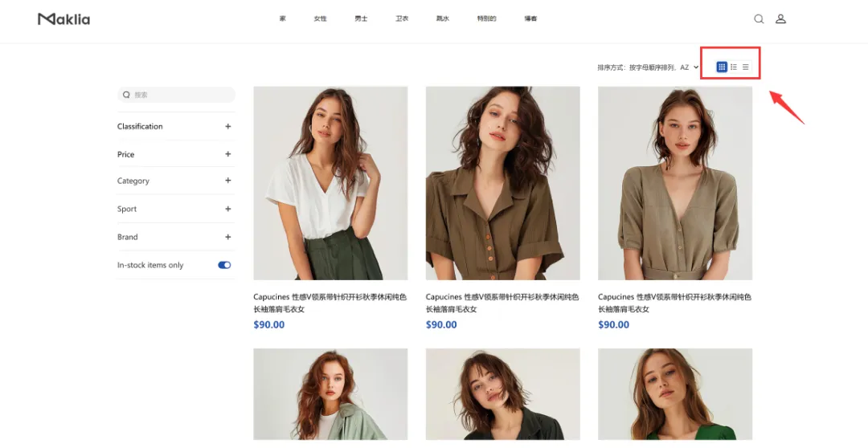Screen dimensions: 868x448
Task: Open the 女性 menu item
Action: [320, 18]
